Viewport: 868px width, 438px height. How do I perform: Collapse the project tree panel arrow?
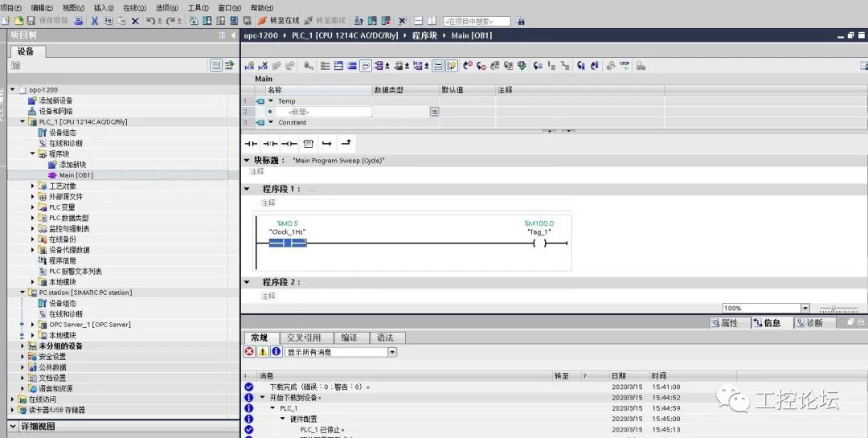(233, 35)
